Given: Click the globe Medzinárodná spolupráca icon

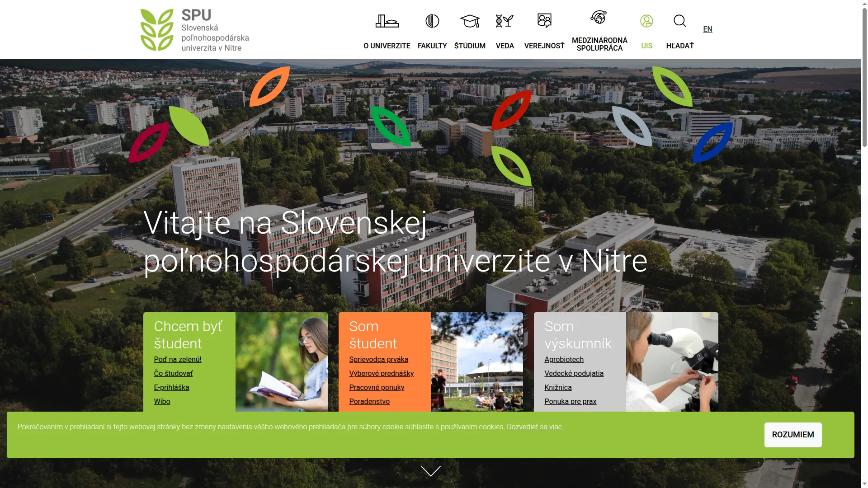Looking at the screenshot, I should (x=599, y=17).
